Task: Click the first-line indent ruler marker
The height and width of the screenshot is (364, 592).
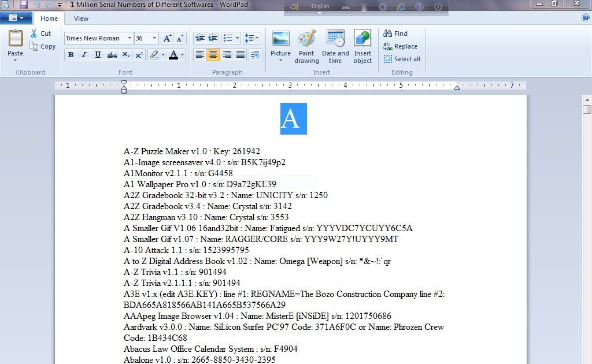Action: point(124,83)
